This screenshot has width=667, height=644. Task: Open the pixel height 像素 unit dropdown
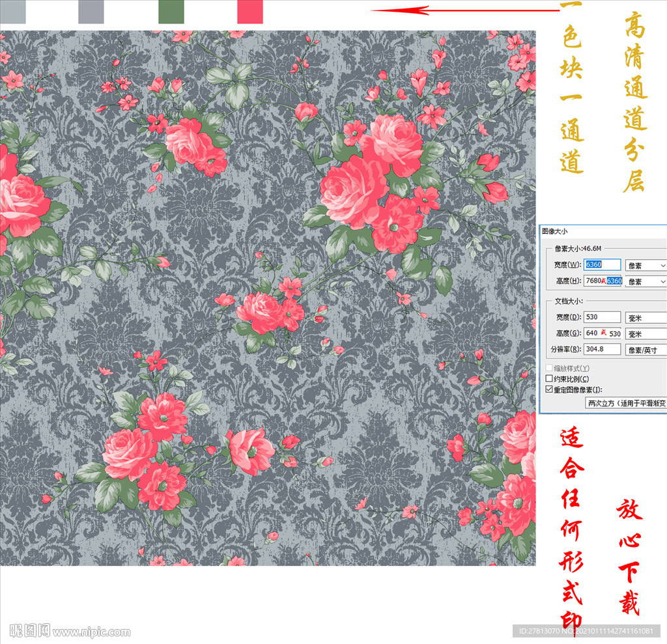pyautogui.click(x=646, y=281)
